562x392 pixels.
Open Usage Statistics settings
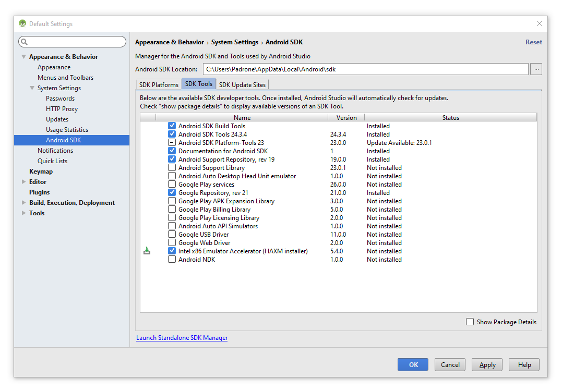coord(67,130)
